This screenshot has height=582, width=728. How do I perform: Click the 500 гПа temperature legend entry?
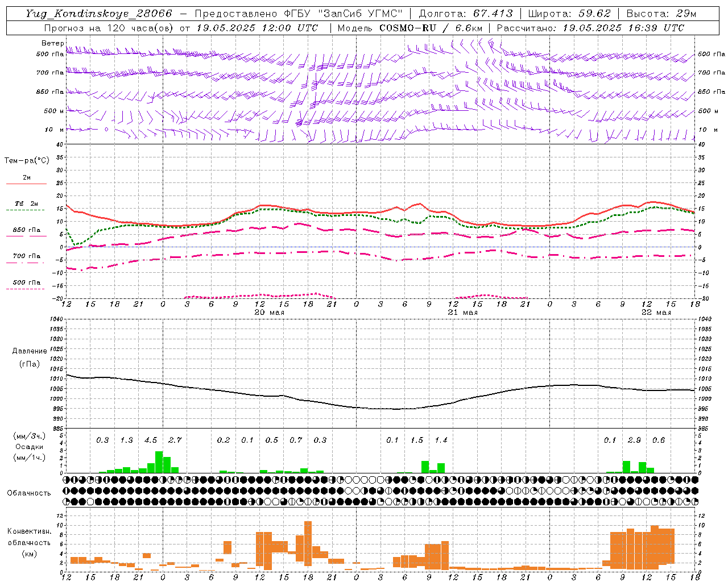pyautogui.click(x=27, y=285)
